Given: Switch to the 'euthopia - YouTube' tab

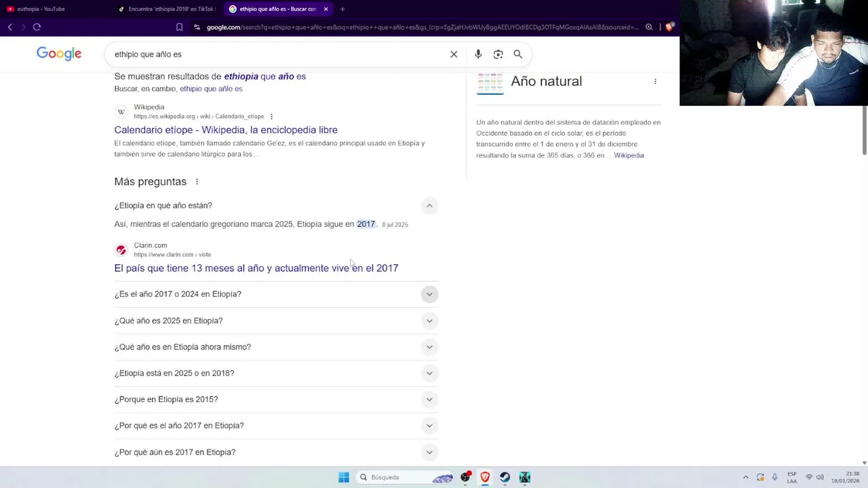Looking at the screenshot, I should tap(54, 9).
